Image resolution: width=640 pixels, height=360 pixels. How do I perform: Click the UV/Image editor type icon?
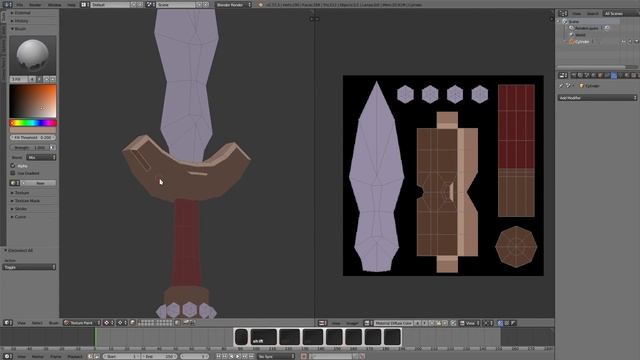(323, 323)
